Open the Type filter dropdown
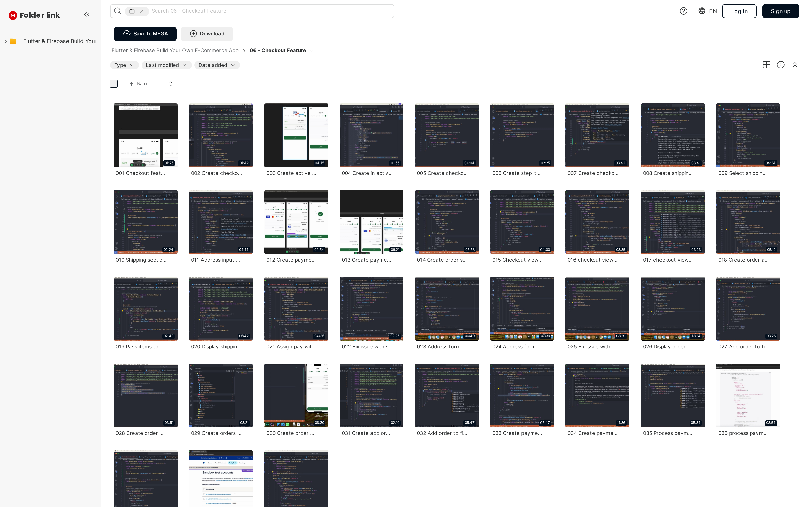The height and width of the screenshot is (507, 812). click(x=124, y=65)
